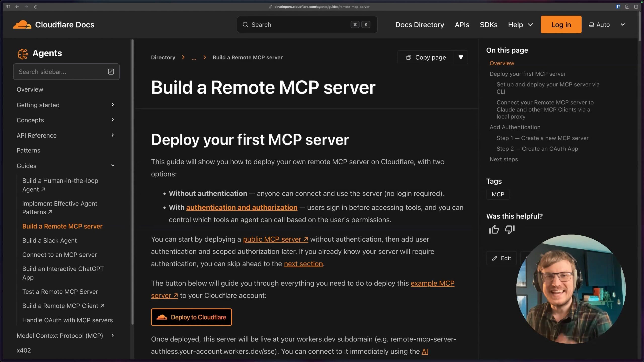Open Handle OAuth with MCP servers guide
The width and height of the screenshot is (644, 362).
point(67,320)
